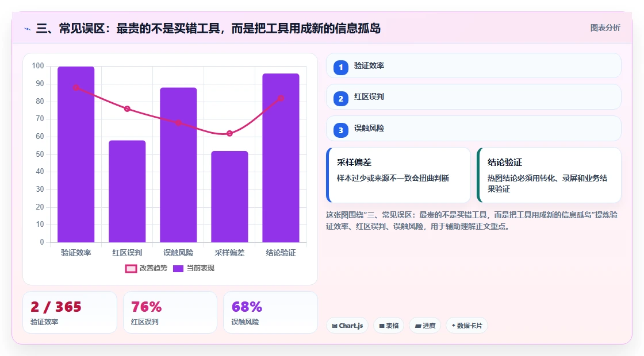Screen dimensions: 644x356
Task: Click the 当前表现 purple legend swatch
Action: tap(178, 269)
